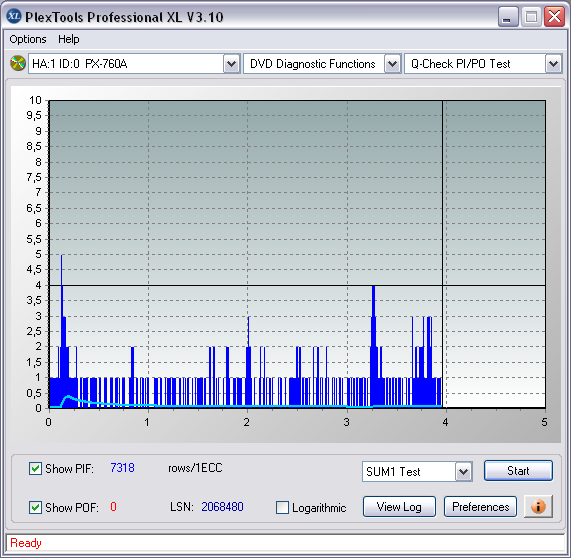The image size is (571, 558).
Task: Click the Start button
Action: pyautogui.click(x=518, y=471)
